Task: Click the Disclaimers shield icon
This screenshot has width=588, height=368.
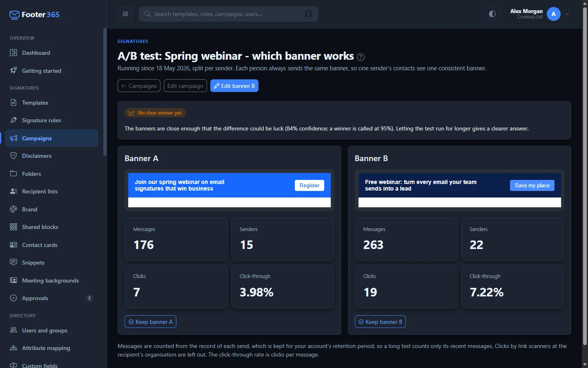Action: coord(13,156)
